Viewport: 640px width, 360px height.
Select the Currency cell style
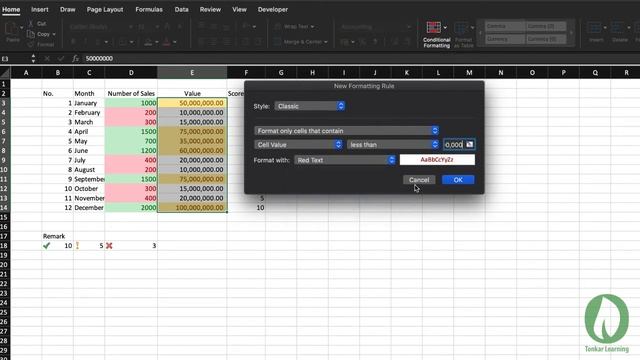click(x=504, y=39)
